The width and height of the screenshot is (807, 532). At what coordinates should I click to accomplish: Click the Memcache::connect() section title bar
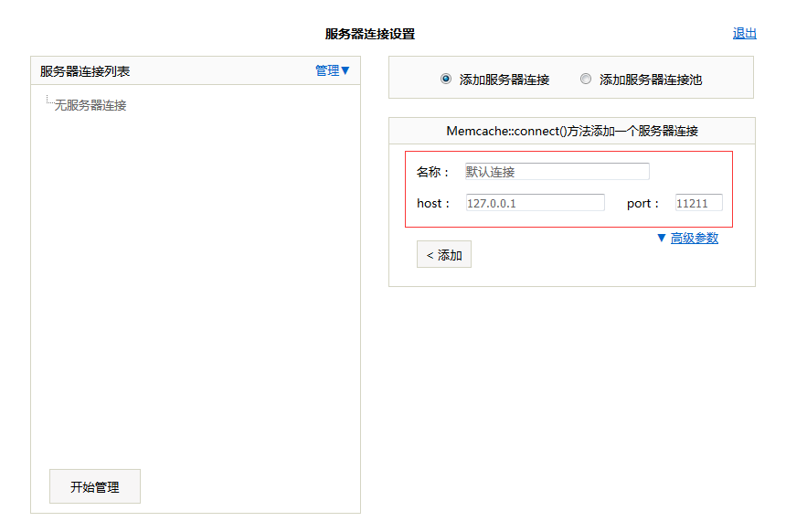pyautogui.click(x=570, y=130)
